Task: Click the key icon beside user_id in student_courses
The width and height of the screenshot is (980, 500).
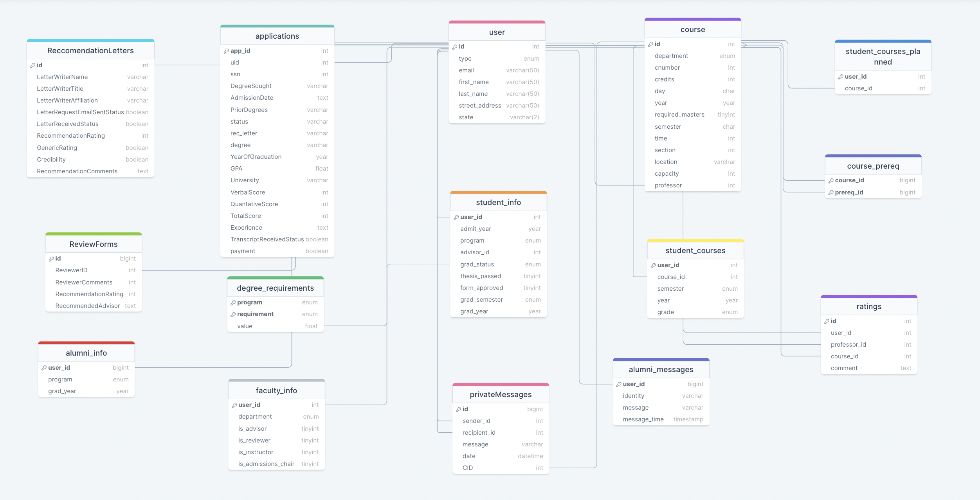Action: [x=654, y=265]
